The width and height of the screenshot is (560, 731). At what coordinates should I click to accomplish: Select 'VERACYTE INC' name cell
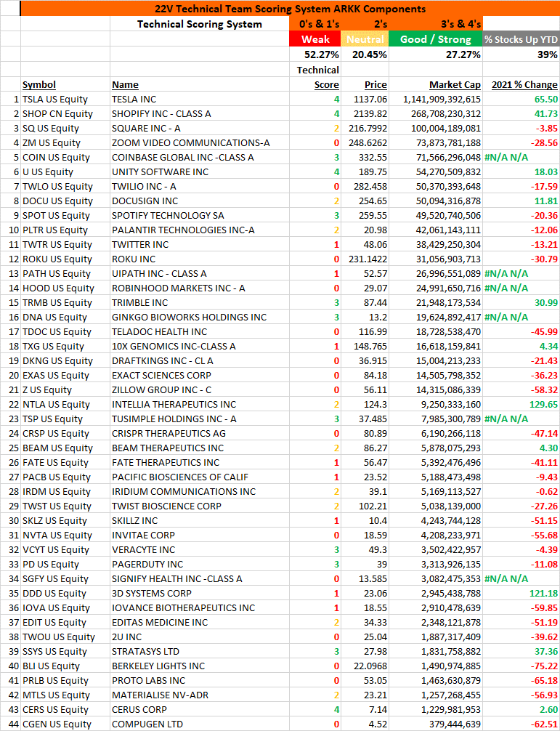click(x=200, y=549)
